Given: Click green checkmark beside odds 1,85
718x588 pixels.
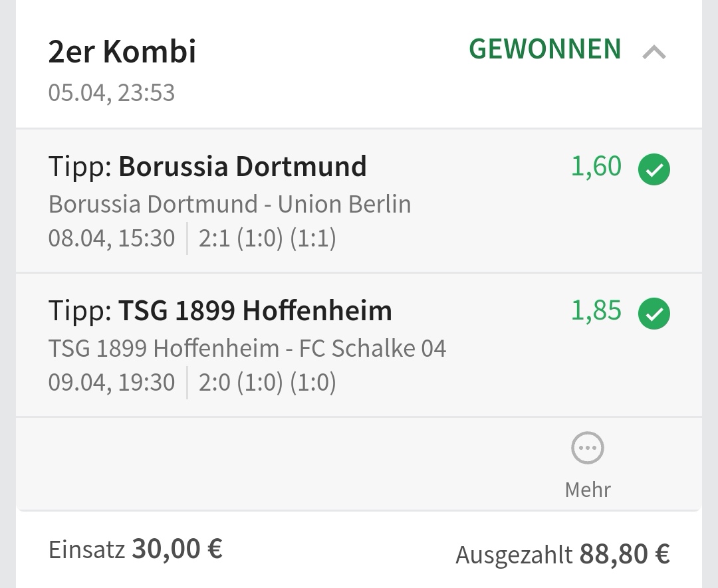Looking at the screenshot, I should coord(654,314).
